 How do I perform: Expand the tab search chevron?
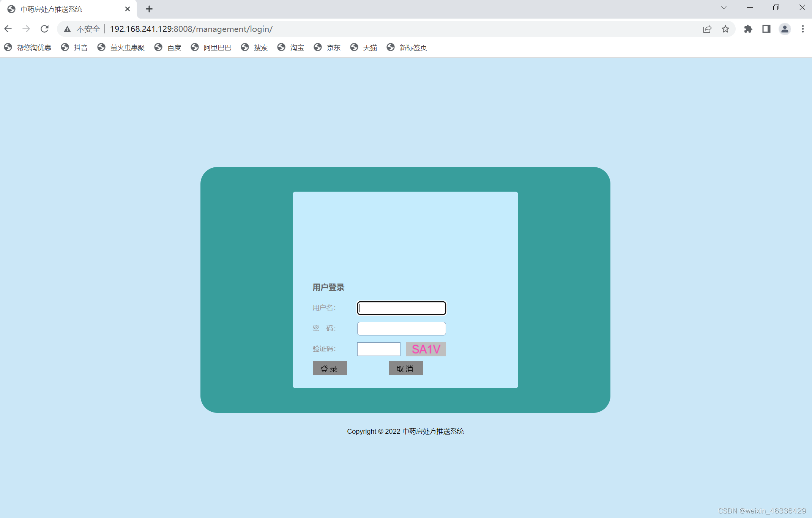point(724,8)
